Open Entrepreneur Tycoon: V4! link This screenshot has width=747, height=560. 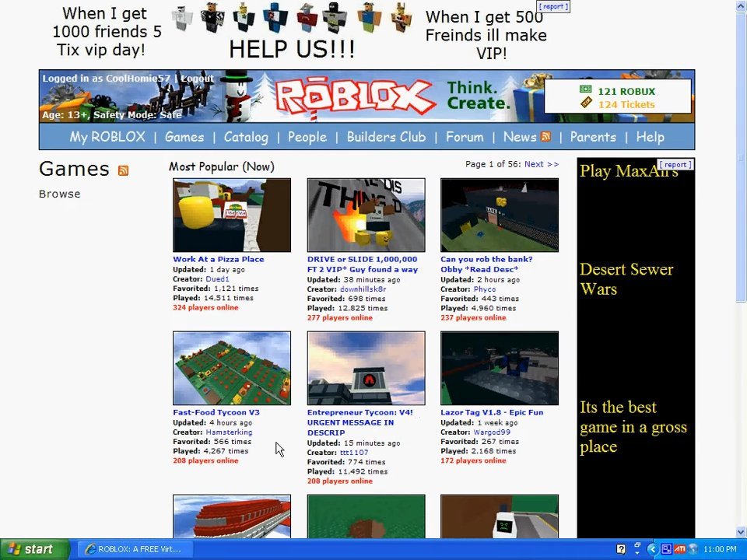tap(359, 422)
